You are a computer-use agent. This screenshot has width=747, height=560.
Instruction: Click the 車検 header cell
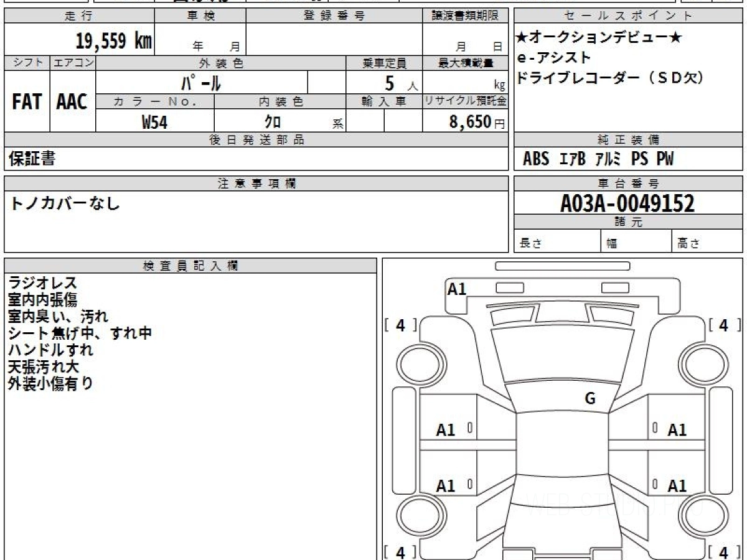pyautogui.click(x=200, y=16)
